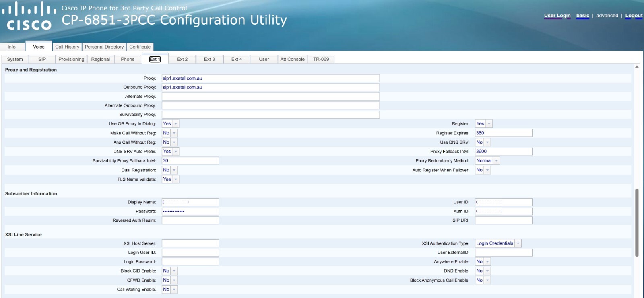Select the TR-069 sub-tab
Screen dimensions: 644x298
(321, 59)
